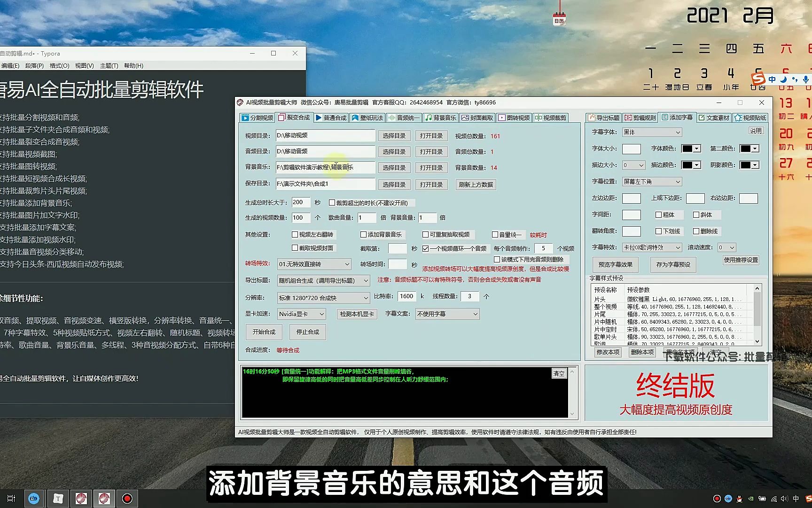Enable the 视频左右翻转 checkbox
Image resolution: width=812 pixels, height=508 pixels.
[x=295, y=234]
